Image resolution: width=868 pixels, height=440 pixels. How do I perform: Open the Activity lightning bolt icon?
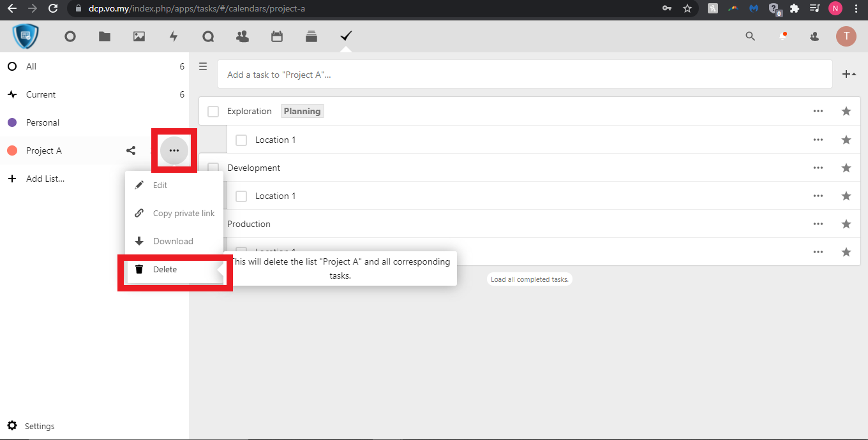[x=174, y=36]
